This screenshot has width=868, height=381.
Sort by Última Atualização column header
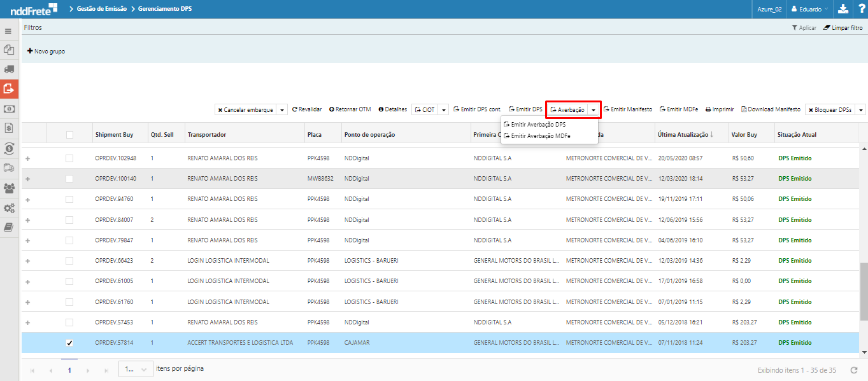[683, 135]
